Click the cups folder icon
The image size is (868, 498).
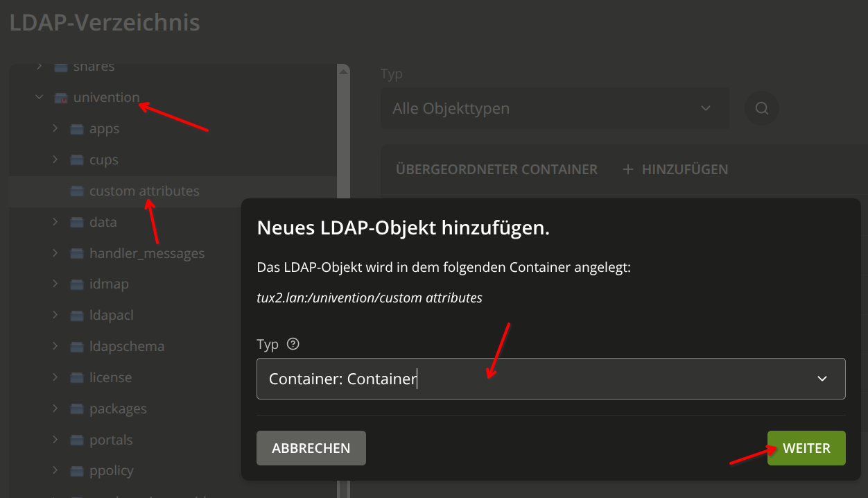point(77,160)
